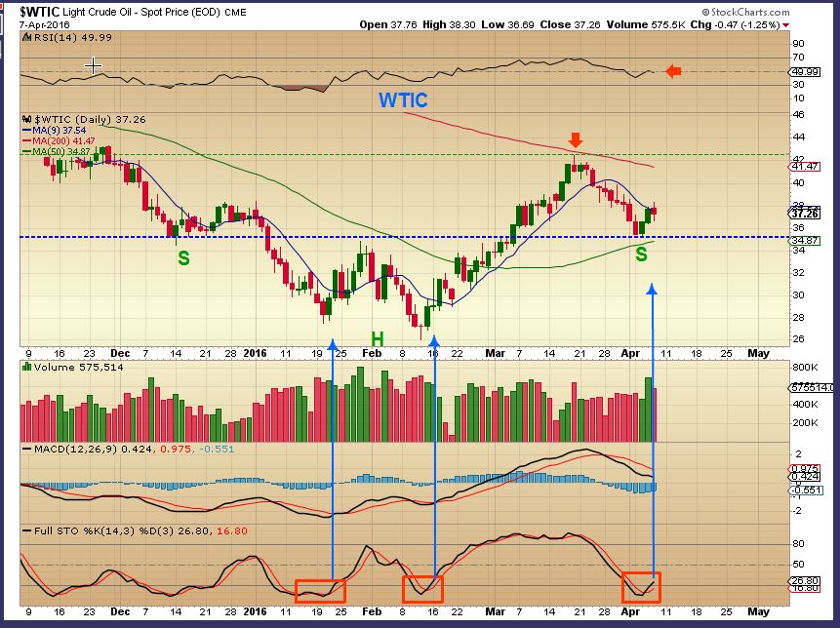Click the 'Light Crude Oil - Spot Price (EOD)' title
Viewport: 840px width, 628px height.
[x=141, y=12]
